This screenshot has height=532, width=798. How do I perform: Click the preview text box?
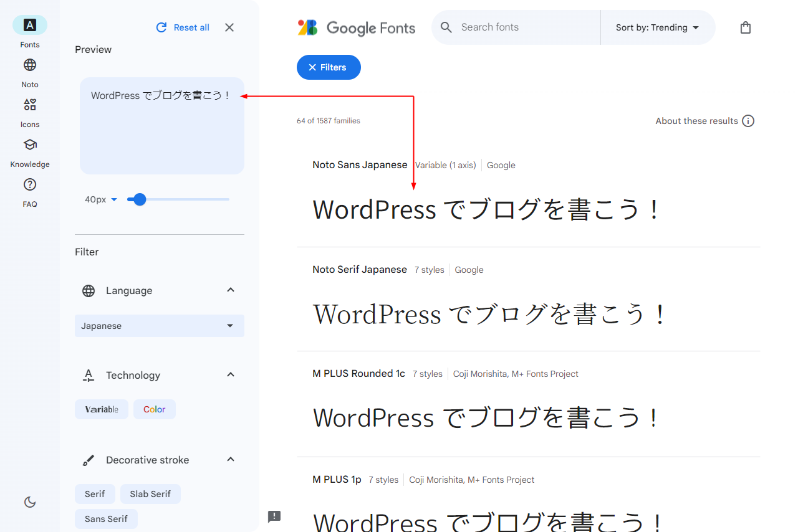(x=162, y=126)
